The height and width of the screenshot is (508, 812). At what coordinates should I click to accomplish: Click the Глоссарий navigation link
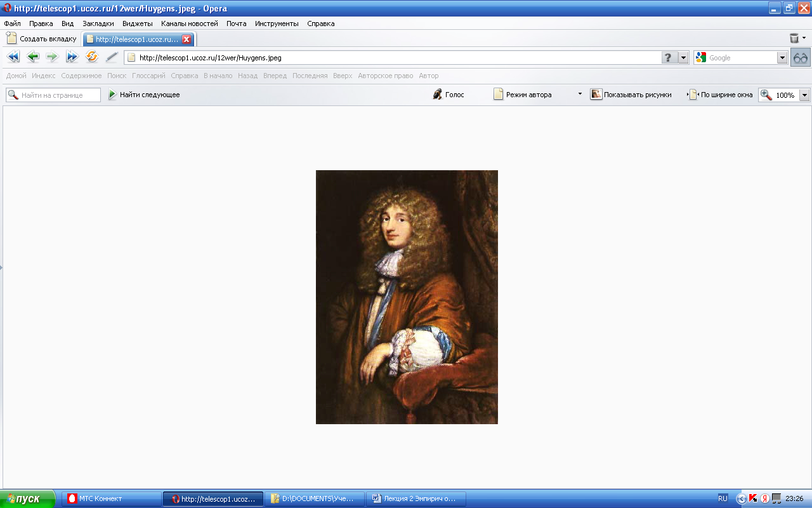coord(148,76)
